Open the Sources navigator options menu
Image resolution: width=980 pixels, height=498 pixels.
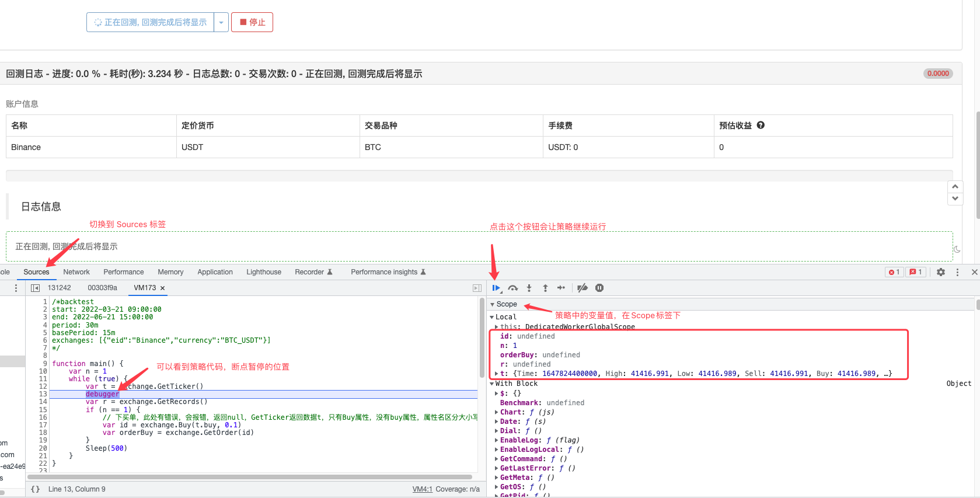(x=16, y=288)
